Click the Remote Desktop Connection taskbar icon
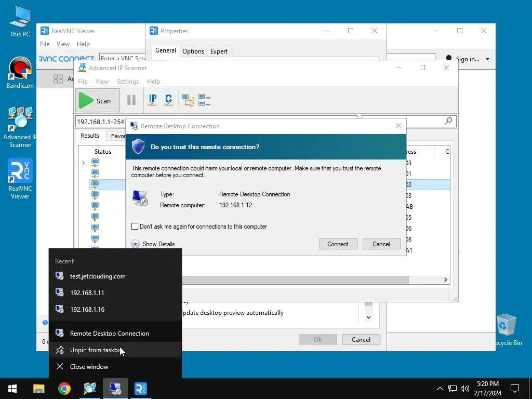 pyautogui.click(x=115, y=389)
